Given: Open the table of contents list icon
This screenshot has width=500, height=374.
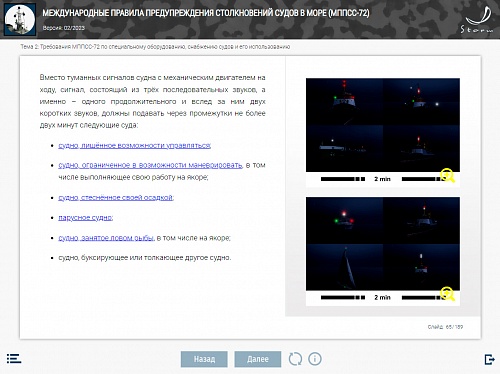Looking at the screenshot, I should coord(14,359).
